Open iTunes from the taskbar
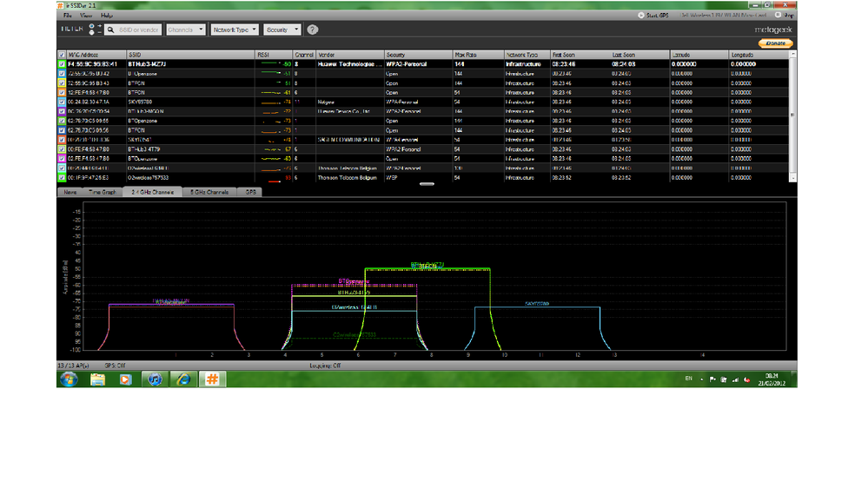 (155, 379)
